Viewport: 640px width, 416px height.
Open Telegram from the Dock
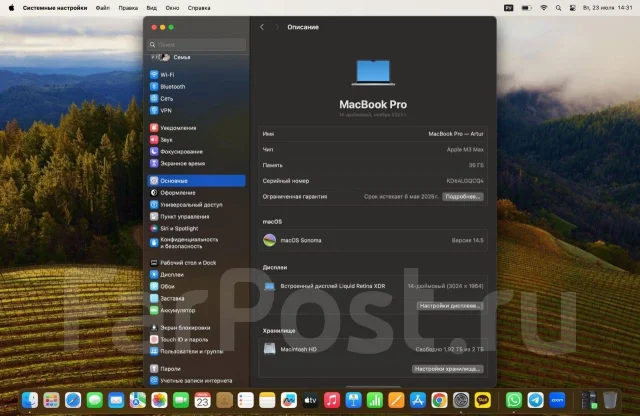[x=536, y=400]
